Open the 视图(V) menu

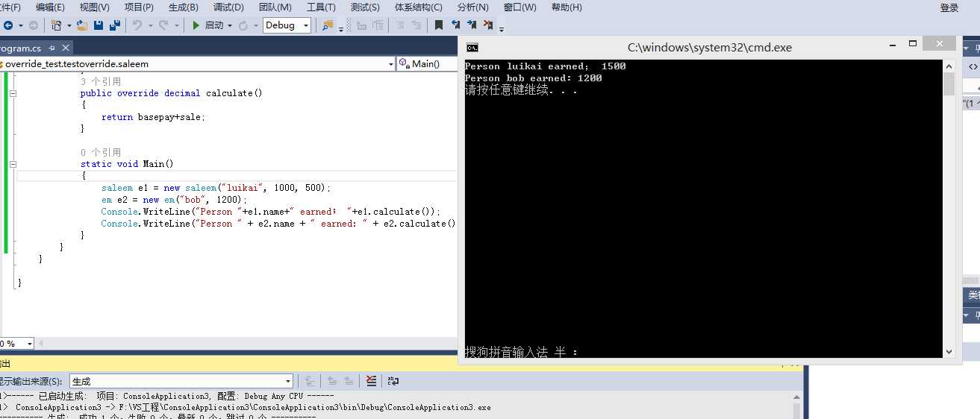[94, 7]
